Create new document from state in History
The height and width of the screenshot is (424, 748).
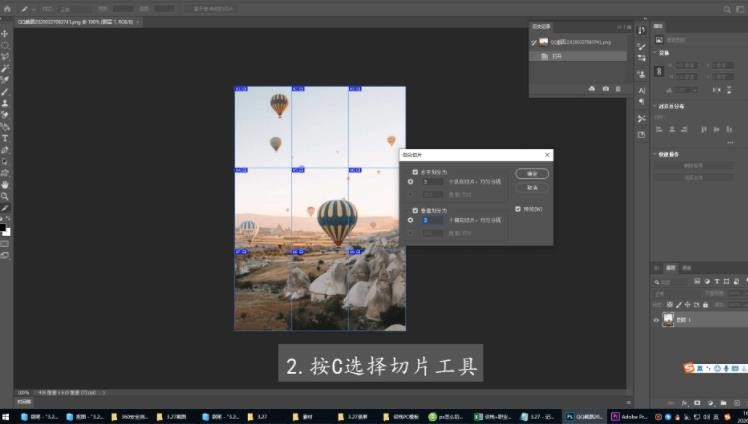[x=592, y=89]
